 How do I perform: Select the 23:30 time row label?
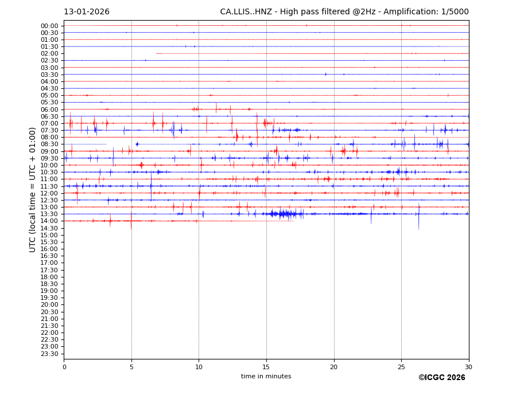(49, 354)
